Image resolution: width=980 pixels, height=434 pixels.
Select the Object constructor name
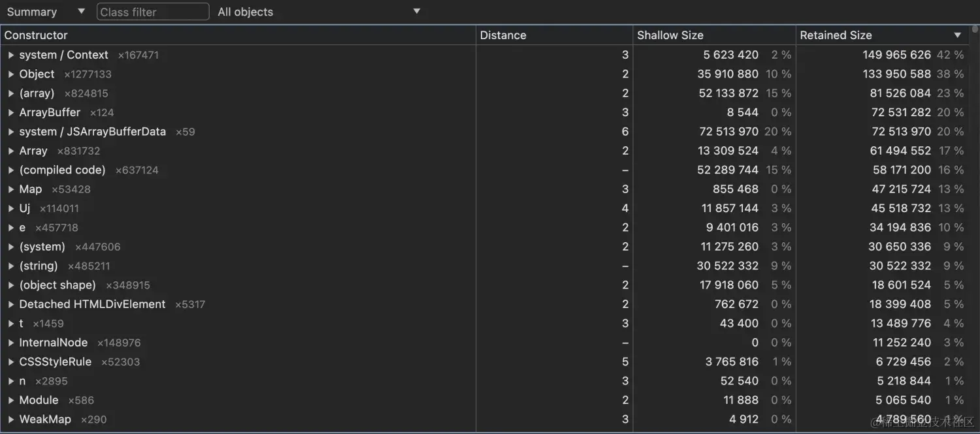pos(37,74)
